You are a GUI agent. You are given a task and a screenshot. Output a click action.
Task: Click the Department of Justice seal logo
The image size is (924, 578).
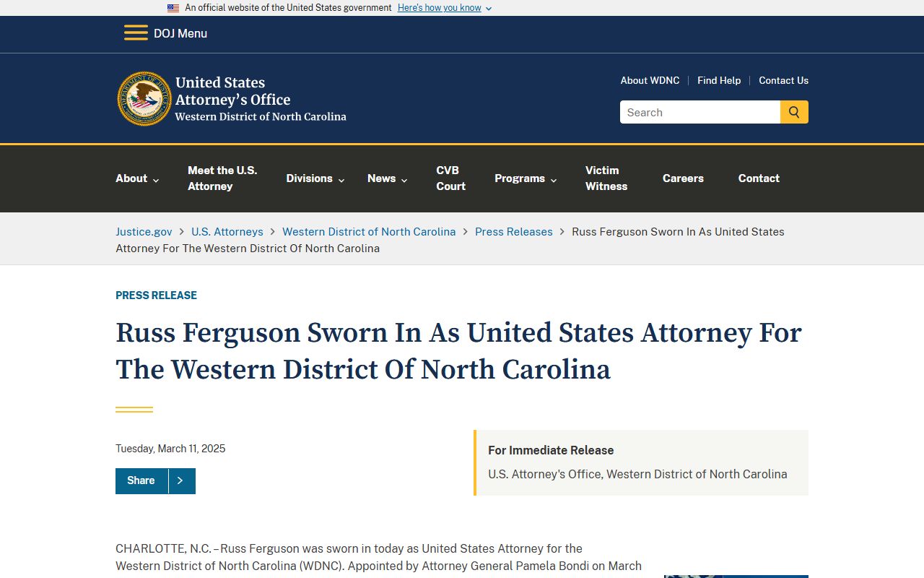click(144, 99)
